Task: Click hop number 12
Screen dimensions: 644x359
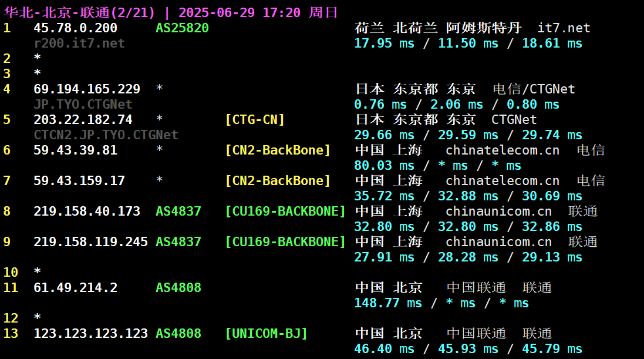Action: click(x=11, y=318)
